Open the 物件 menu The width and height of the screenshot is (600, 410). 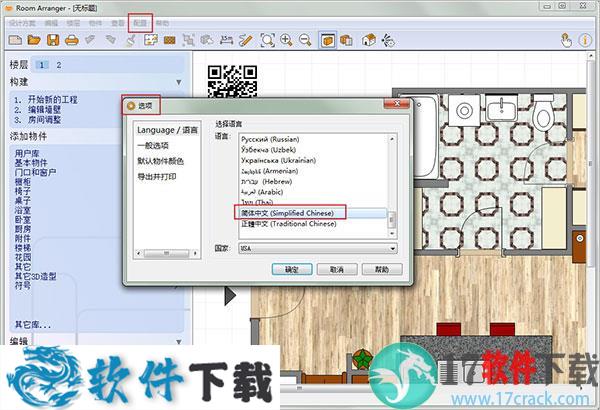(x=95, y=23)
